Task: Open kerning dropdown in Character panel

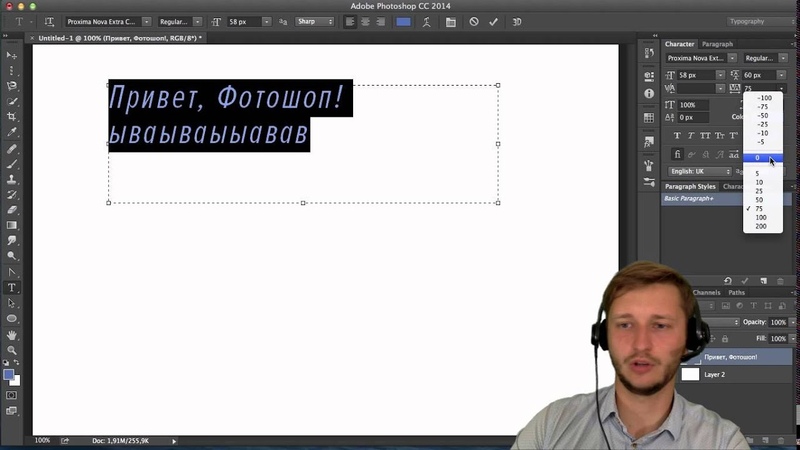Action: pos(720,89)
